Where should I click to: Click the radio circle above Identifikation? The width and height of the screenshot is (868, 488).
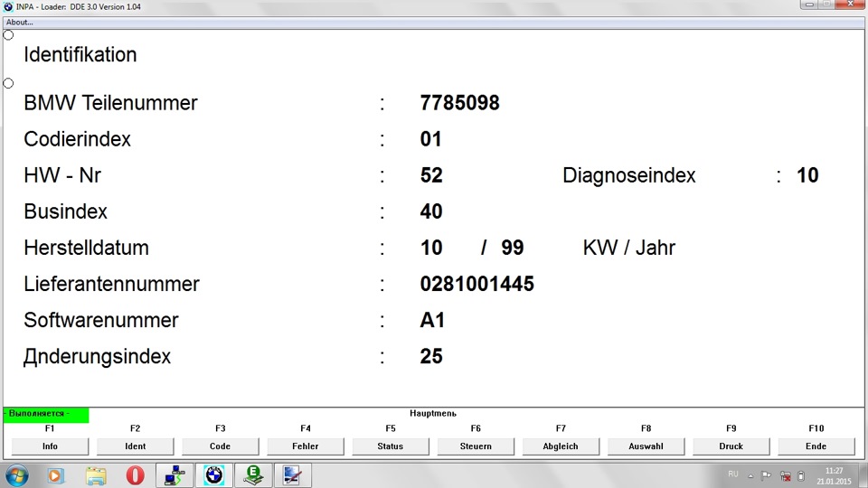click(8, 35)
